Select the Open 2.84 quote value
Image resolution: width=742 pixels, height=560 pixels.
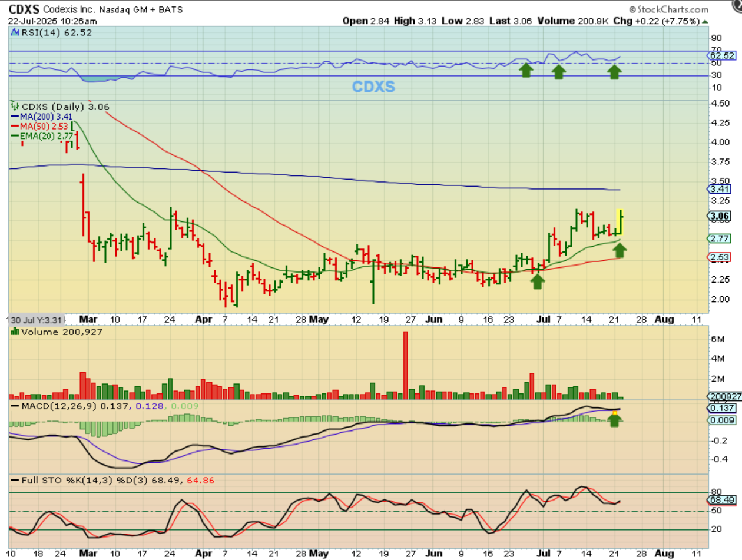click(365, 21)
